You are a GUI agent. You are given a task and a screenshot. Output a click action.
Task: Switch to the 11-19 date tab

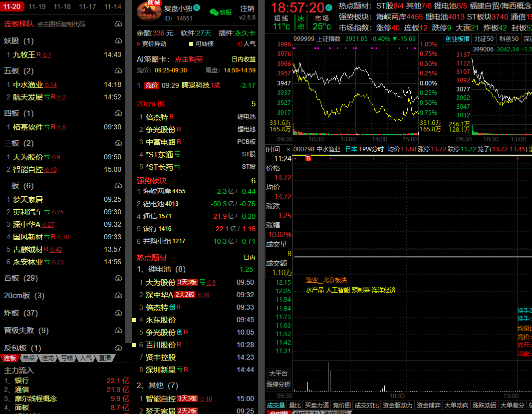pos(37,6)
